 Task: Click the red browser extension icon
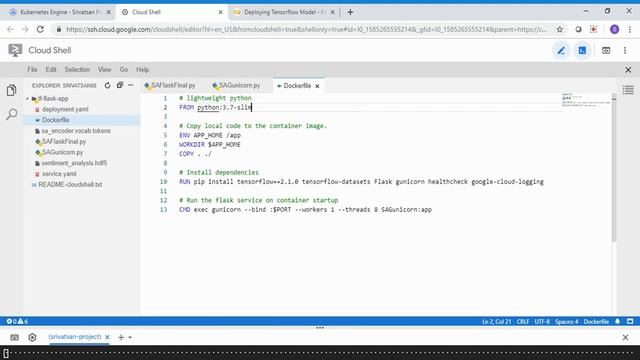[x=593, y=29]
